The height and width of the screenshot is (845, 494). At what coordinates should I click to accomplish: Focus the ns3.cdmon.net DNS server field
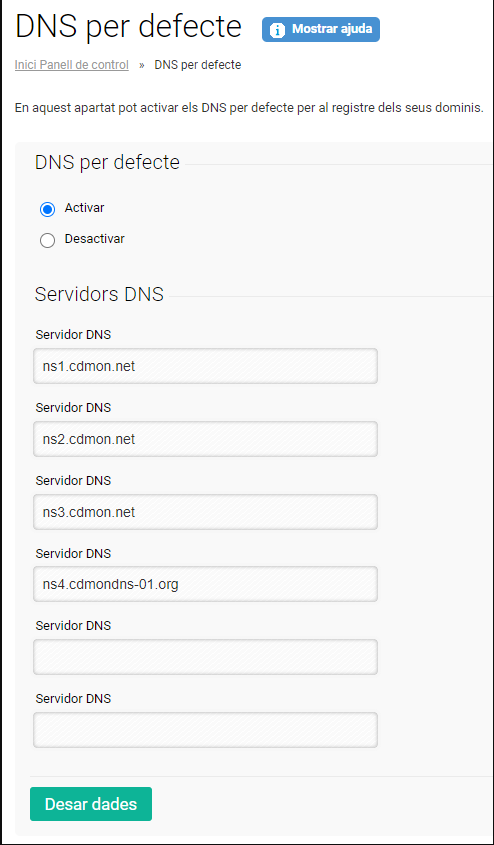click(205, 512)
